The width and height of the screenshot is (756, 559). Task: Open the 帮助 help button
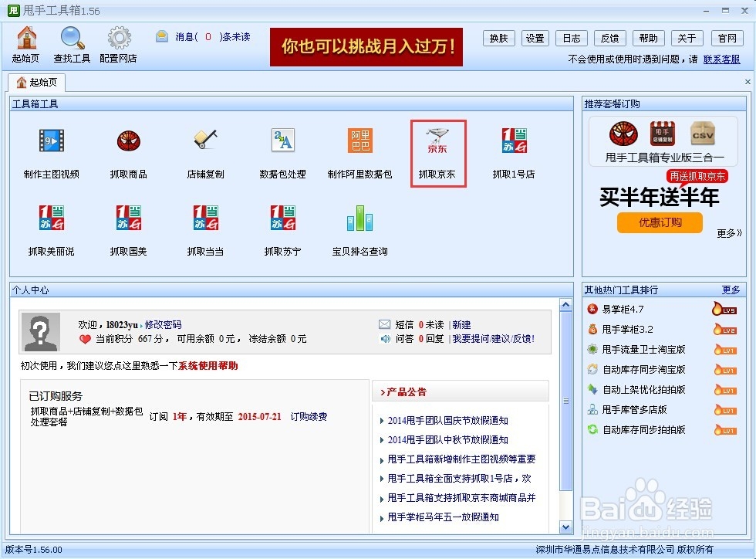point(649,38)
